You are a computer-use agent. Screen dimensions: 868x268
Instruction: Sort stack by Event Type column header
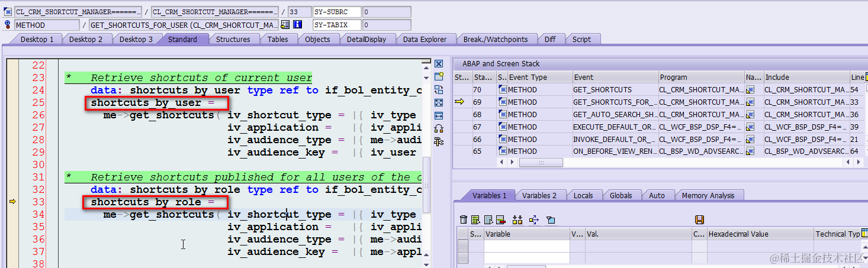point(540,77)
